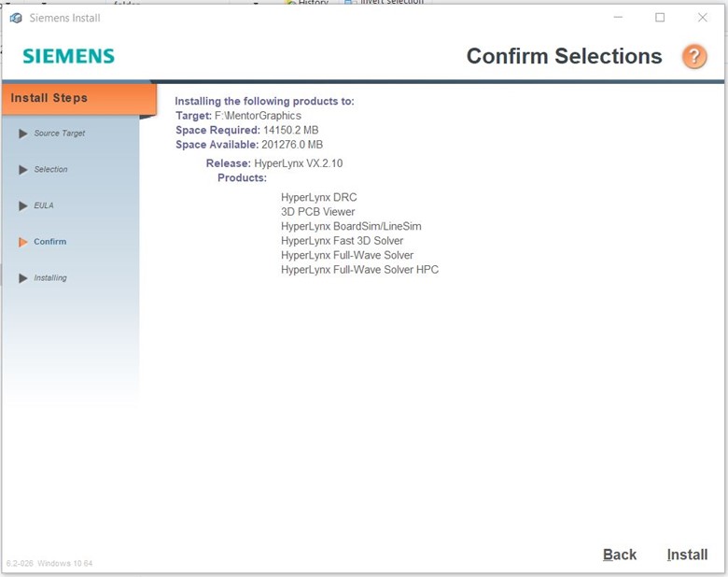This screenshot has height=577, width=728.
Task: Click the orange Confirm step arrow icon
Action: [x=22, y=242]
